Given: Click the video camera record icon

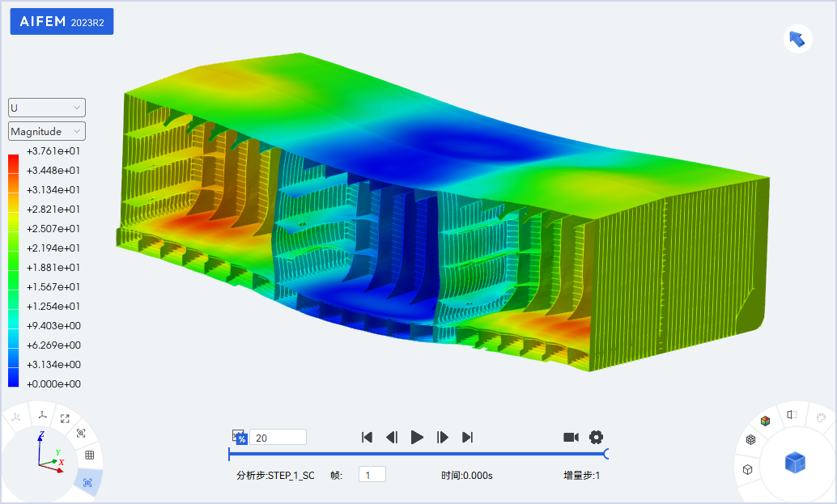Looking at the screenshot, I should 571,438.
